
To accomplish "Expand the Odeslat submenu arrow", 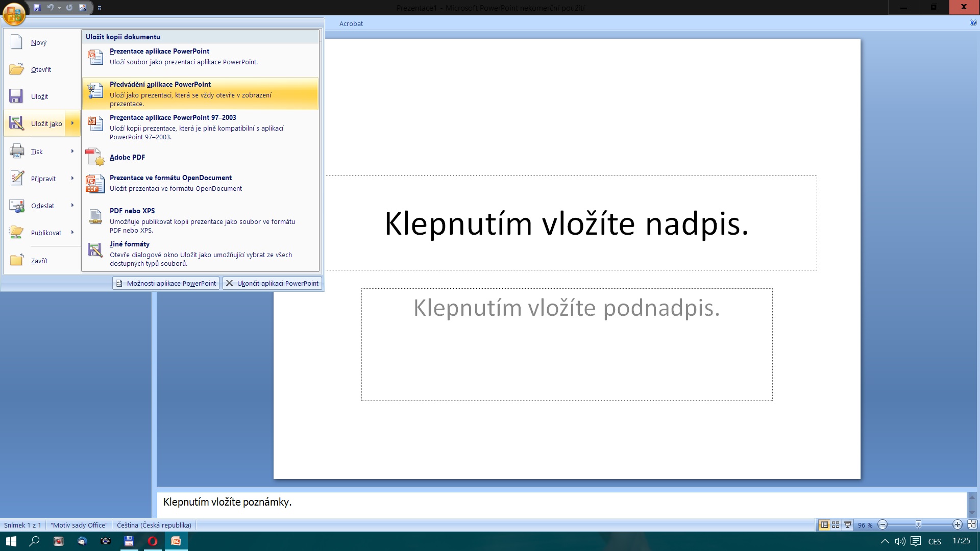I will point(72,206).
